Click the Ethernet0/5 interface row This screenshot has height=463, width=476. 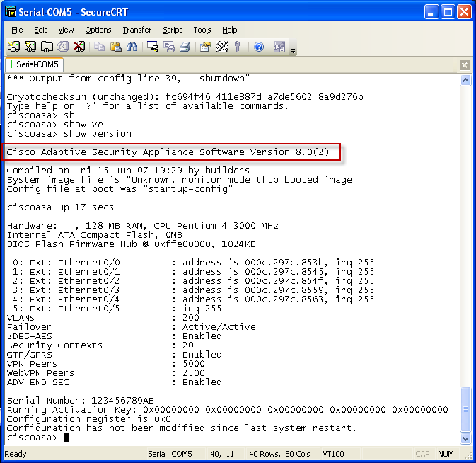[117, 309]
